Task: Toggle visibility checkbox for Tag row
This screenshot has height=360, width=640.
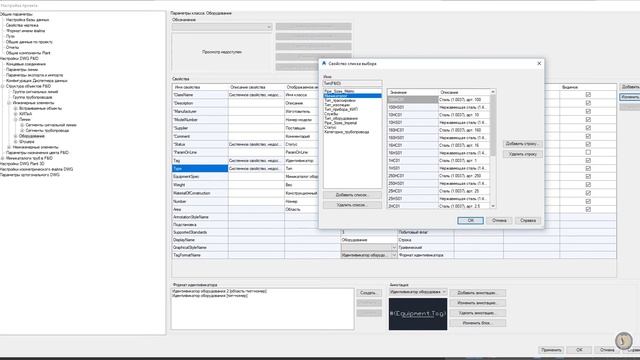Action: coord(588,160)
